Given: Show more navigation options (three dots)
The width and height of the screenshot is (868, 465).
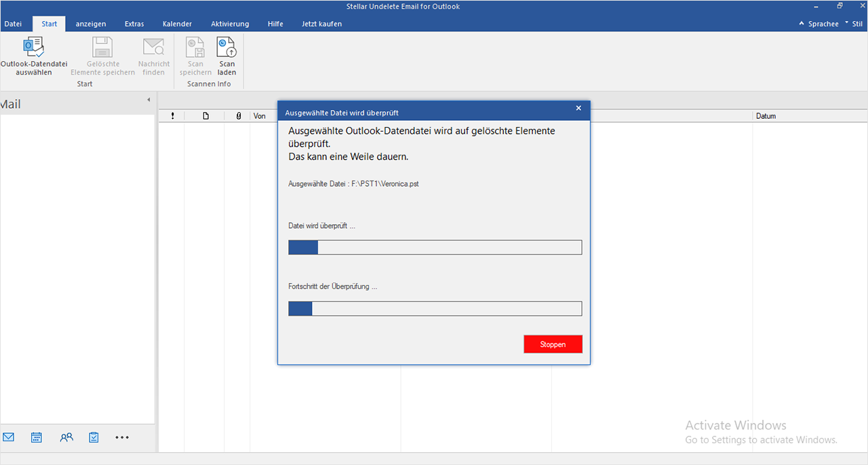Looking at the screenshot, I should pyautogui.click(x=122, y=438).
